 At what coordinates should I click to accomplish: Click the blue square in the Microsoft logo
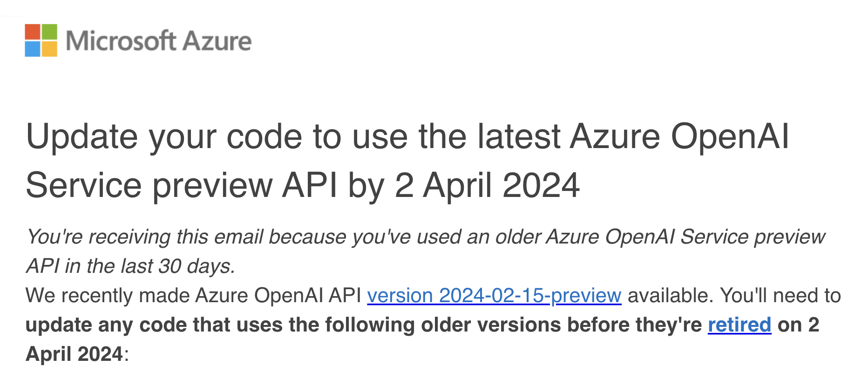click(x=33, y=49)
